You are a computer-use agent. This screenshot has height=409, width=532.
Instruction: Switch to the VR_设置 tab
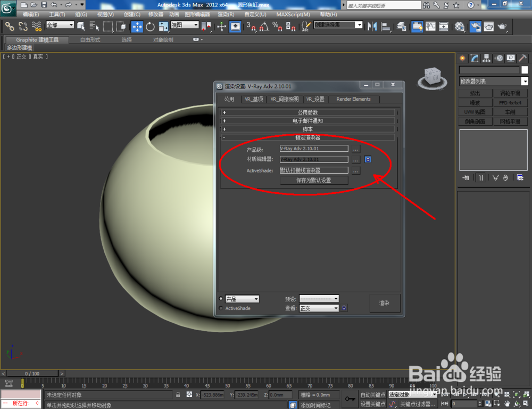point(315,99)
